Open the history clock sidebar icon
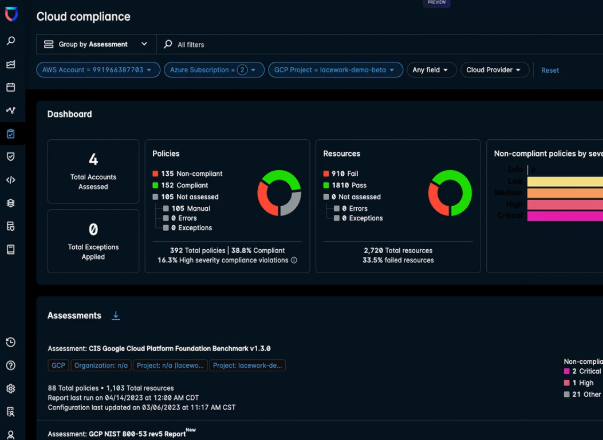Screen dimensions: 603x440 coord(11,343)
